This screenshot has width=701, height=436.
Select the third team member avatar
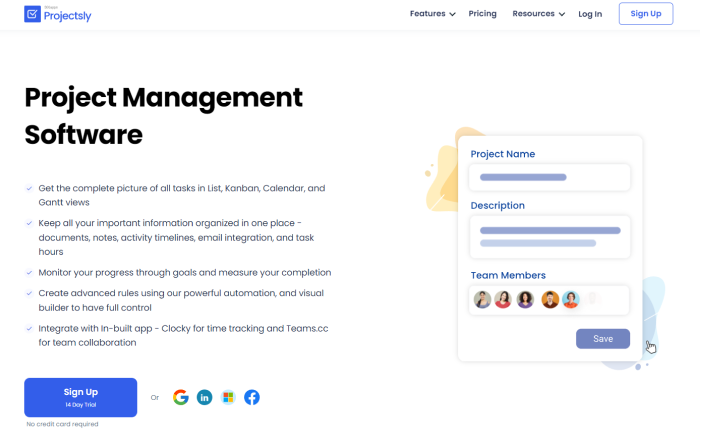(x=525, y=299)
